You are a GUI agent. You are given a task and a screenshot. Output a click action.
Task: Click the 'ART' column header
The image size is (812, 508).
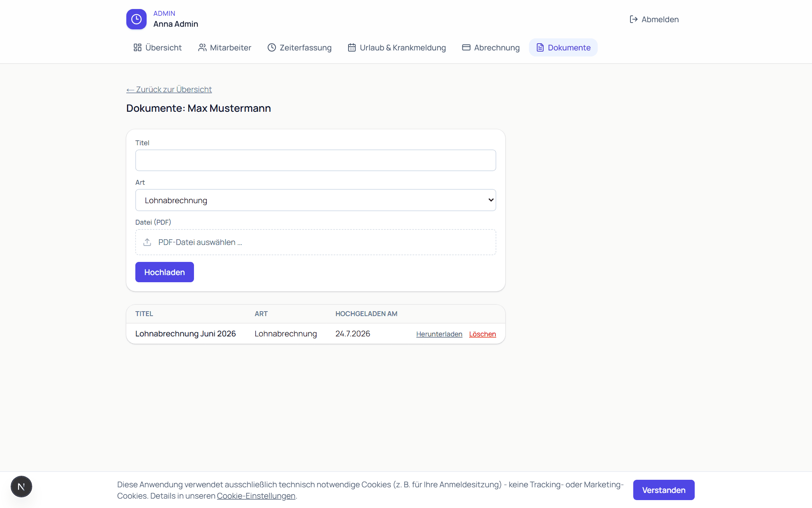(261, 314)
